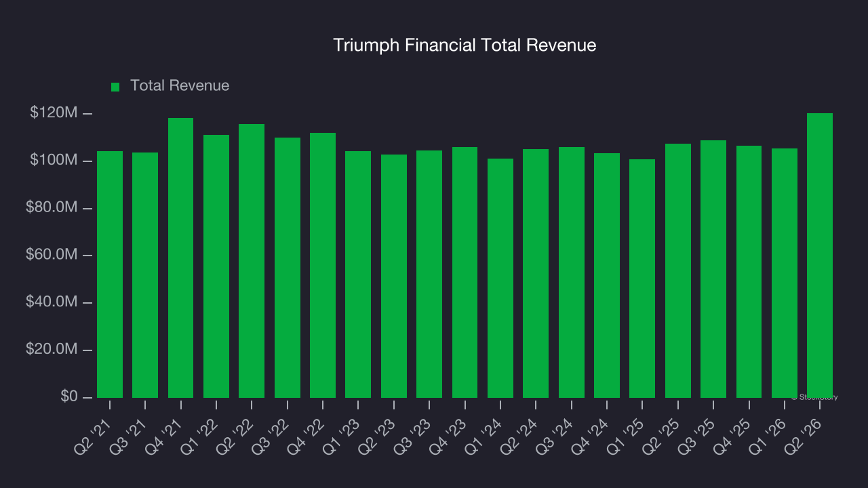Select the $20.0M y-axis label
This screenshot has width=868, height=488.
coord(52,349)
